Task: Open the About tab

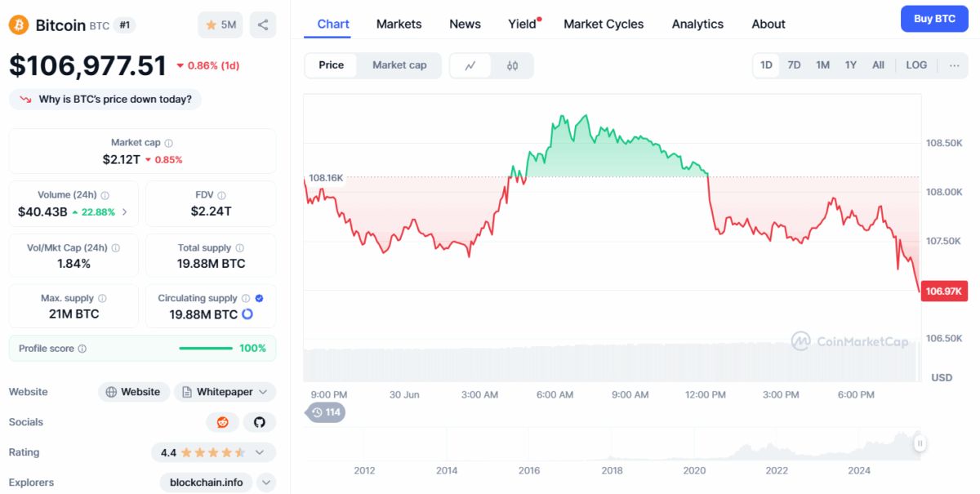Action: pyautogui.click(x=768, y=24)
